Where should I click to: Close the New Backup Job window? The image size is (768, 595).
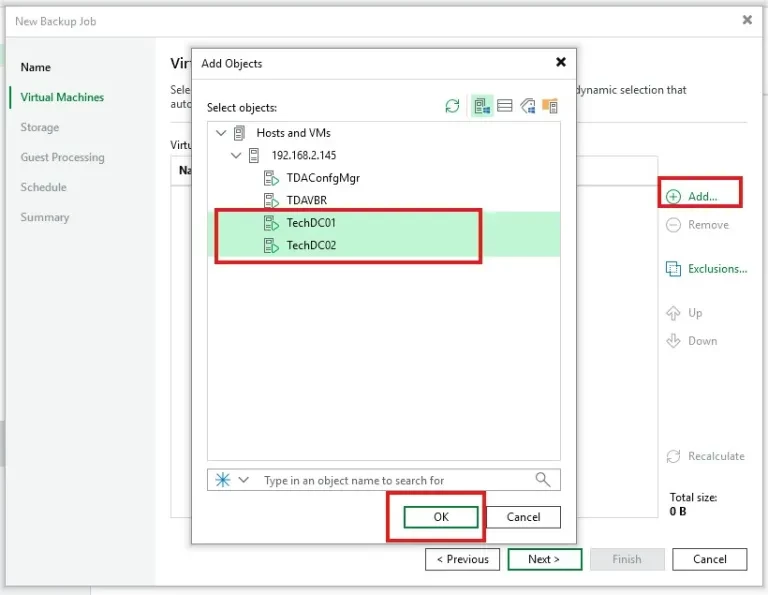(x=747, y=20)
